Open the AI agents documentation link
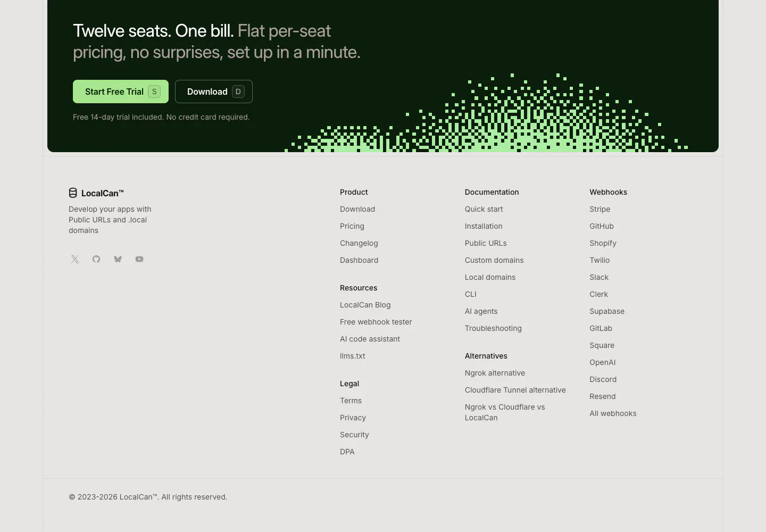The height and width of the screenshot is (532, 766). [x=481, y=311]
